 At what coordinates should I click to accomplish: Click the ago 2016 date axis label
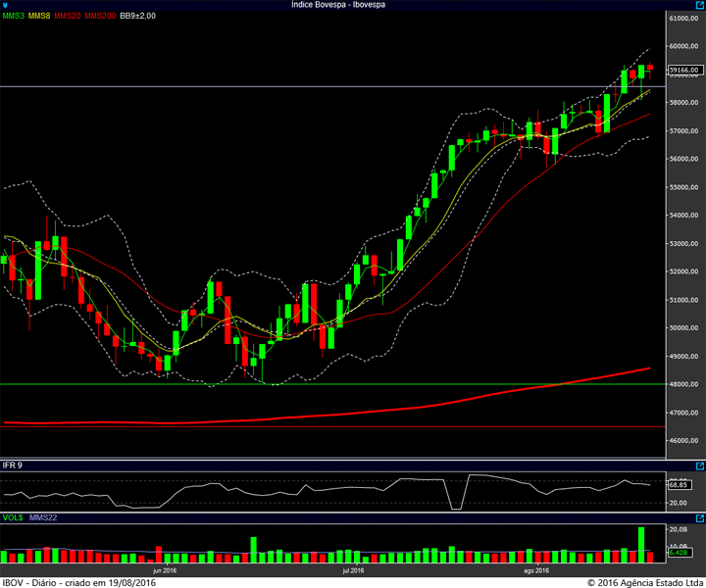coord(536,571)
